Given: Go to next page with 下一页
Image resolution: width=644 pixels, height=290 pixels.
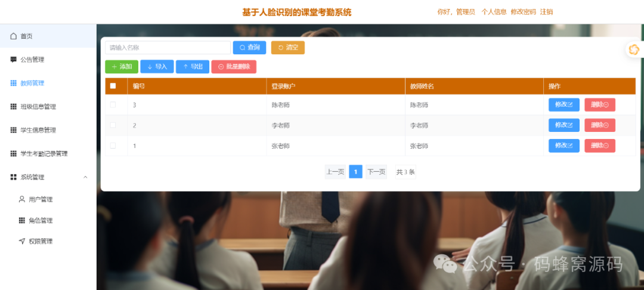Looking at the screenshot, I should 376,172.
